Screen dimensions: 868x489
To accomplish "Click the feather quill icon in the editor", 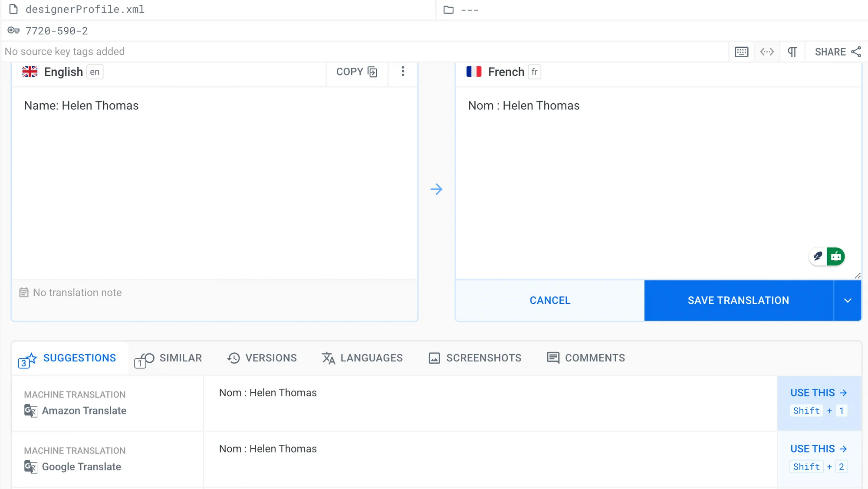I will coord(818,257).
